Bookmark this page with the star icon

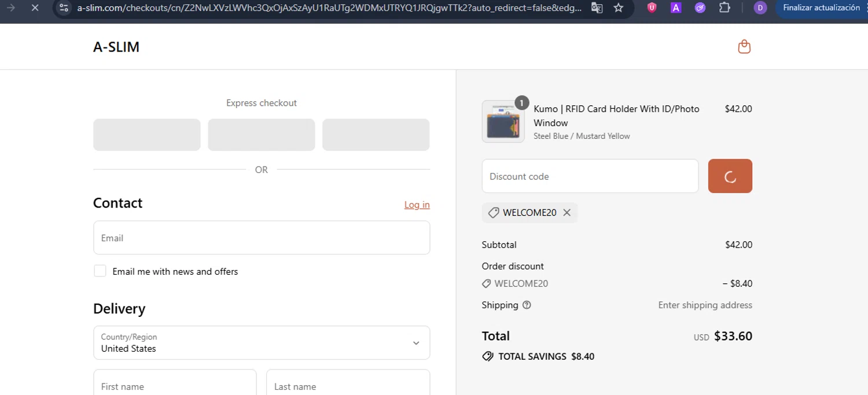point(619,8)
